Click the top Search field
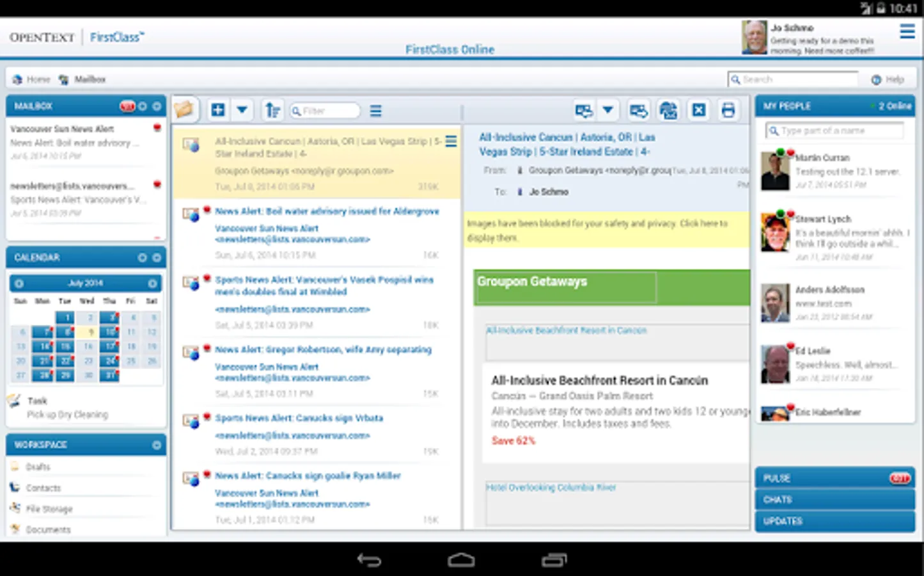The height and width of the screenshot is (576, 924). (793, 79)
